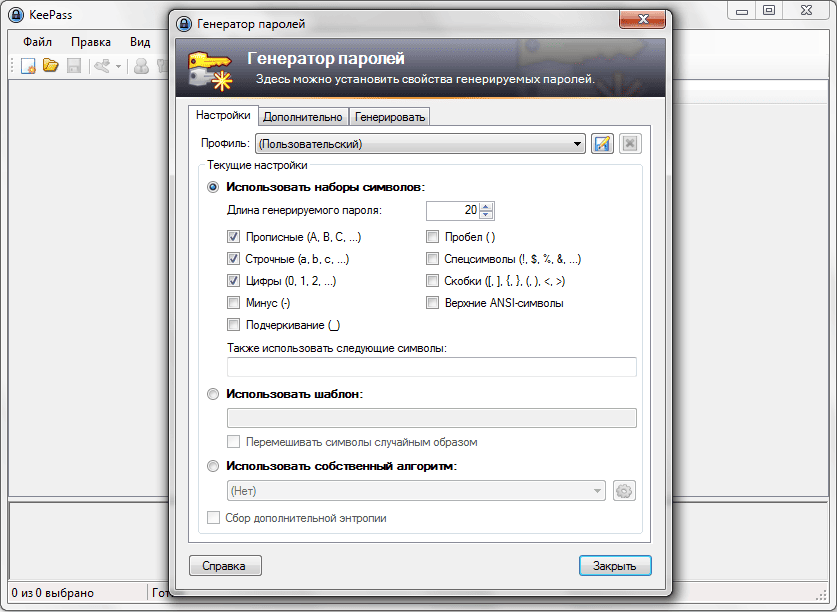Click the gear icon beside the algorithm dropdown

(625, 491)
